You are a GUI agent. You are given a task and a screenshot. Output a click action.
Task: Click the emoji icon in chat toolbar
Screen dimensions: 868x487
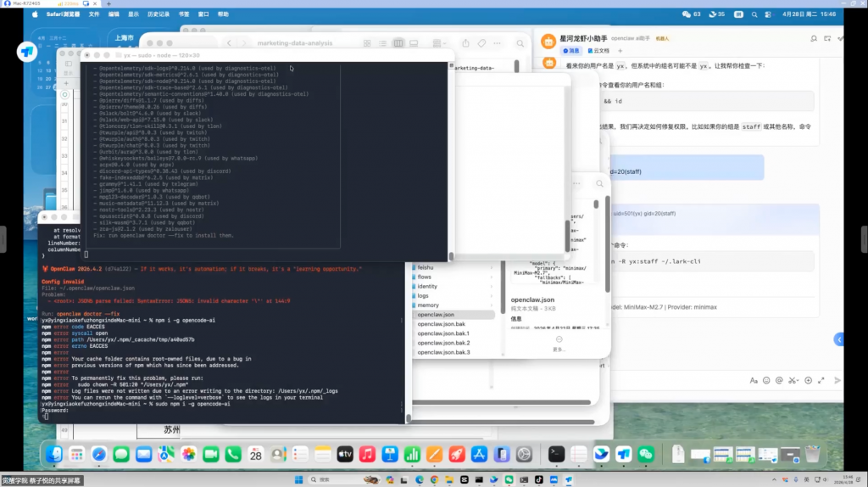[x=766, y=381]
